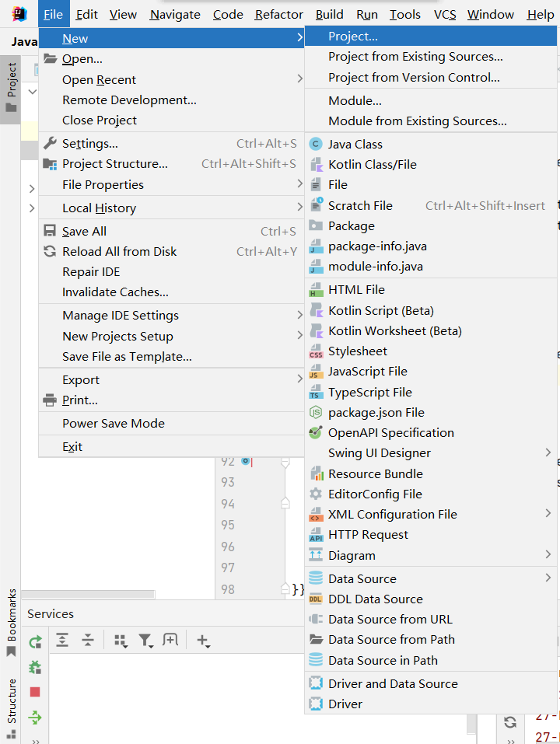
Task: Click the Data Source from Path folder icon
Action: tap(316, 639)
